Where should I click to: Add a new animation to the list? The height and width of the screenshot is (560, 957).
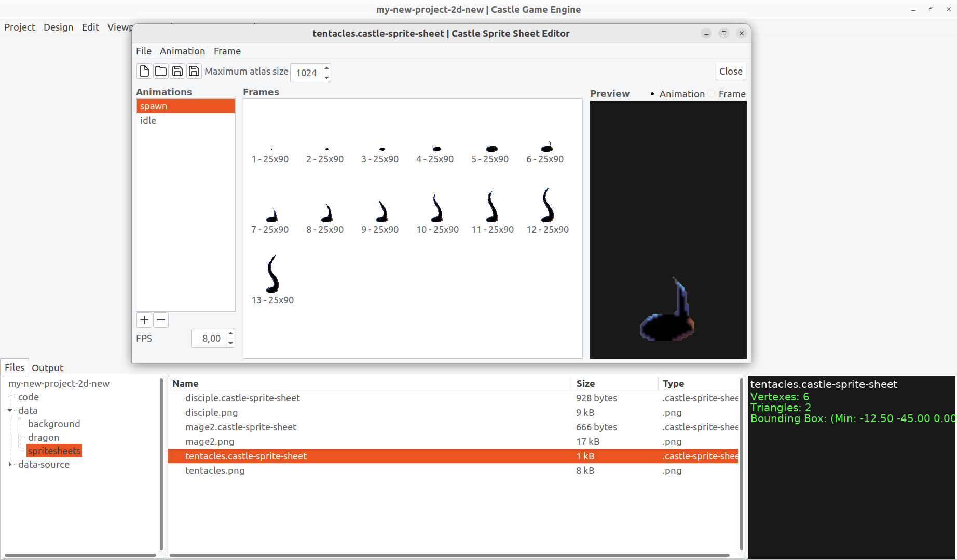point(144,320)
